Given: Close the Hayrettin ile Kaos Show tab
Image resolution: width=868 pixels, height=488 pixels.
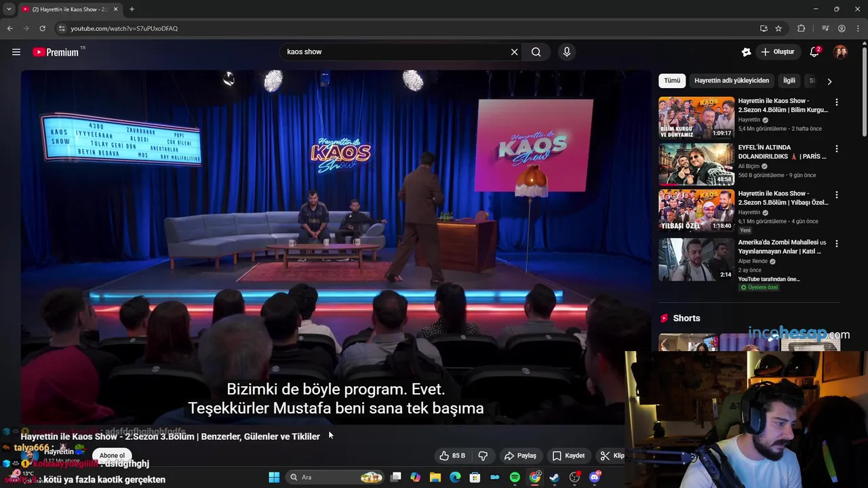Looking at the screenshot, I should (115, 9).
